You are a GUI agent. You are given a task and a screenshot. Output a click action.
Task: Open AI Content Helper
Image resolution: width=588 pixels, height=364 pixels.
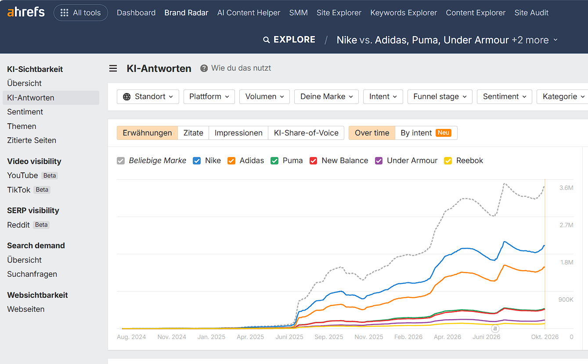coord(249,13)
